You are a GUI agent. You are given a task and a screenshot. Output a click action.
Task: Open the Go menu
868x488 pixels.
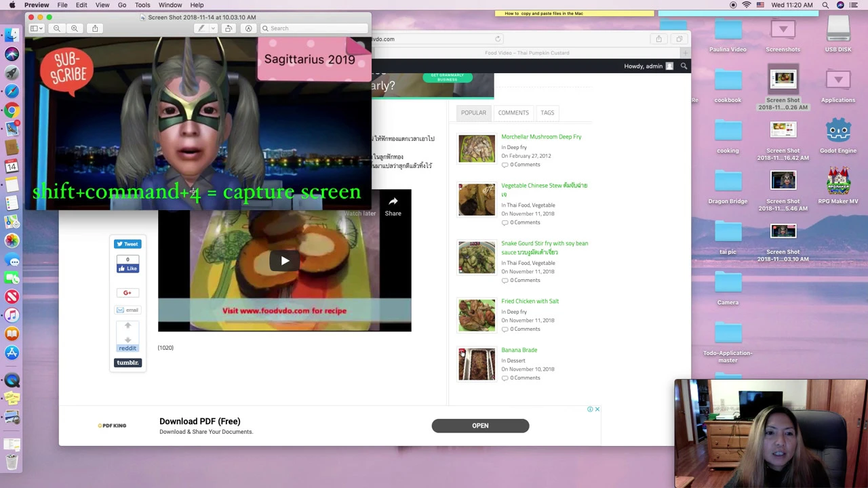click(x=122, y=5)
